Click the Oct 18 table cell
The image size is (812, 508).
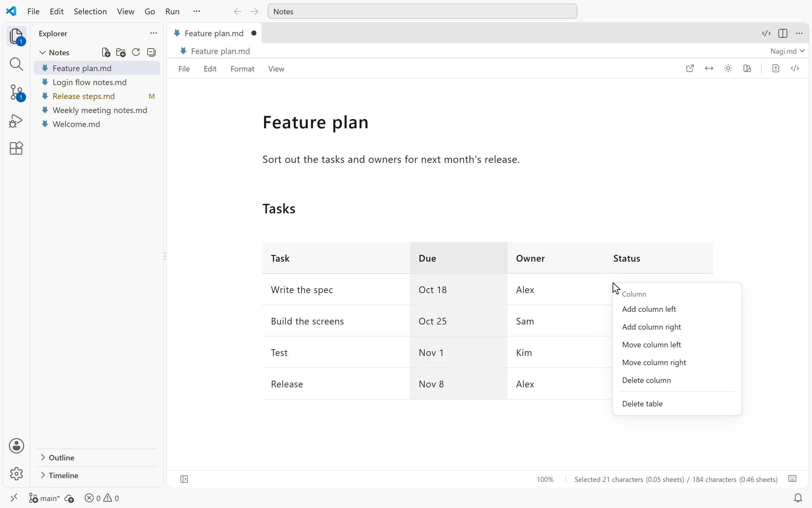click(458, 290)
